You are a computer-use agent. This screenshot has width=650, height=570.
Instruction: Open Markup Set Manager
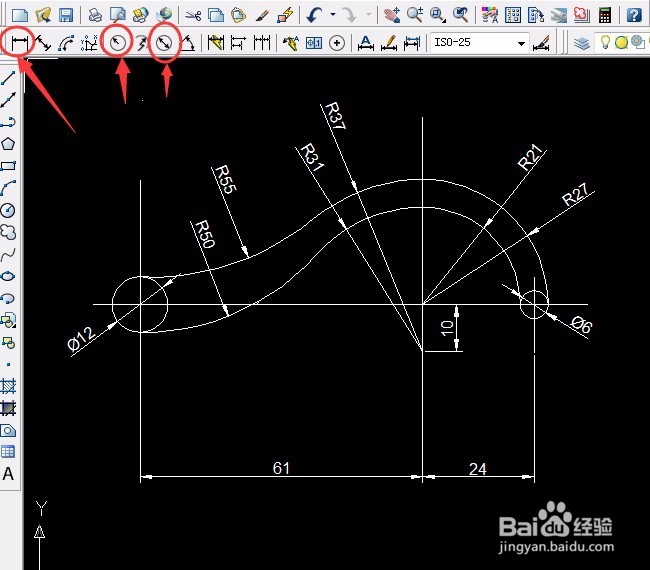click(x=581, y=15)
